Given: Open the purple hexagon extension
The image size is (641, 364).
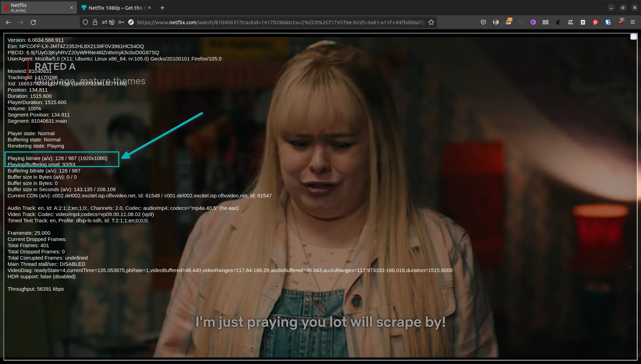Looking at the screenshot, I should 533,22.
